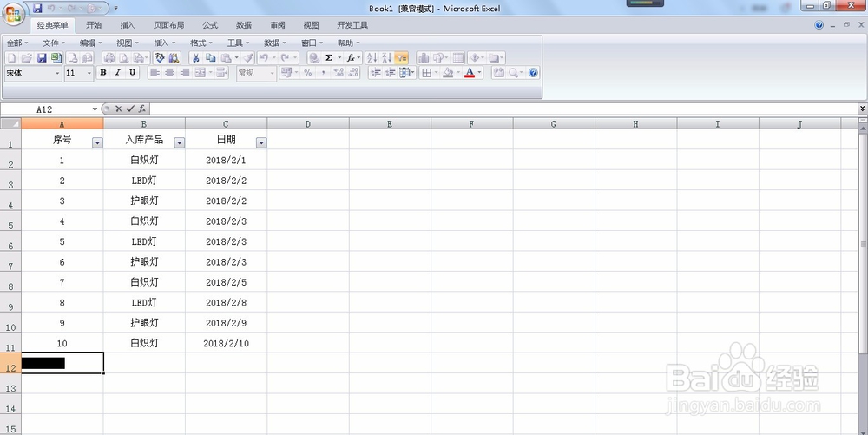The image size is (868, 435).
Task: Open the font color dropdown arrow
Action: pos(479,73)
